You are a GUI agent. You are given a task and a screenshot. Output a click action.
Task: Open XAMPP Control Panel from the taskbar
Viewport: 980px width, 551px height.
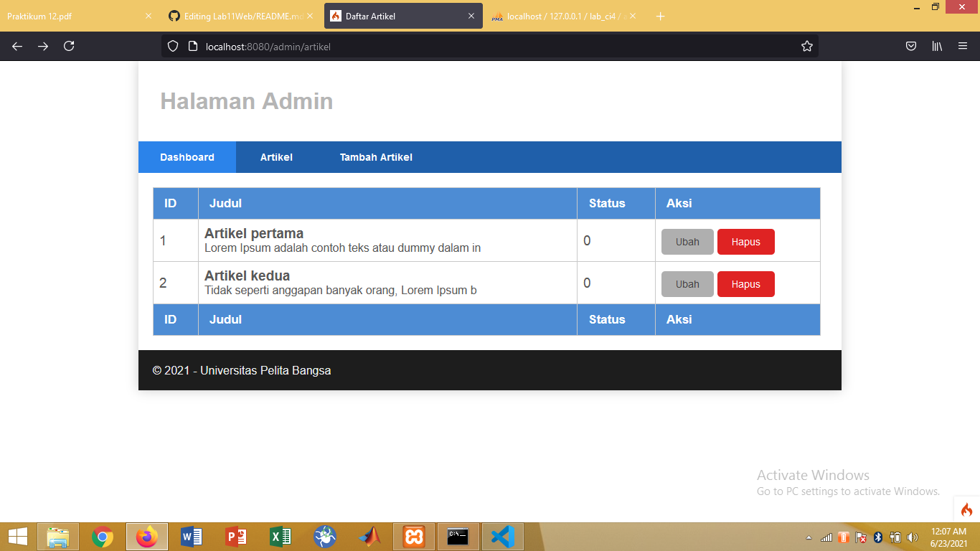tap(414, 536)
